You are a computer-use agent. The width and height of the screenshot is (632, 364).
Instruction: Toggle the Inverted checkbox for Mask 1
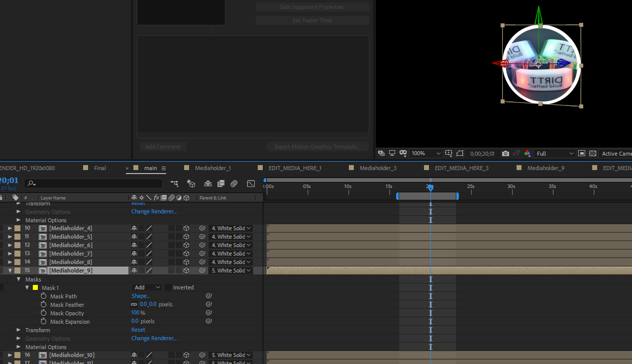168,287
